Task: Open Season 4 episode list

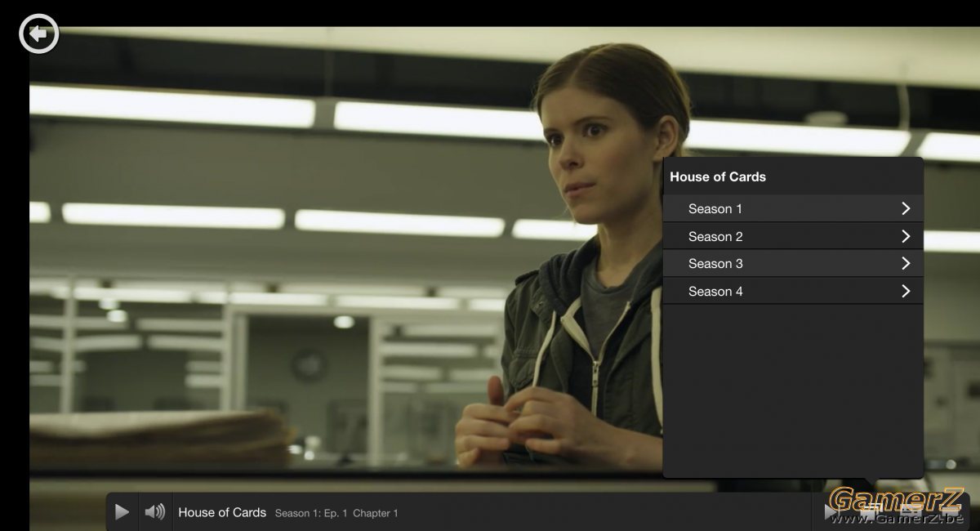Action: click(793, 291)
